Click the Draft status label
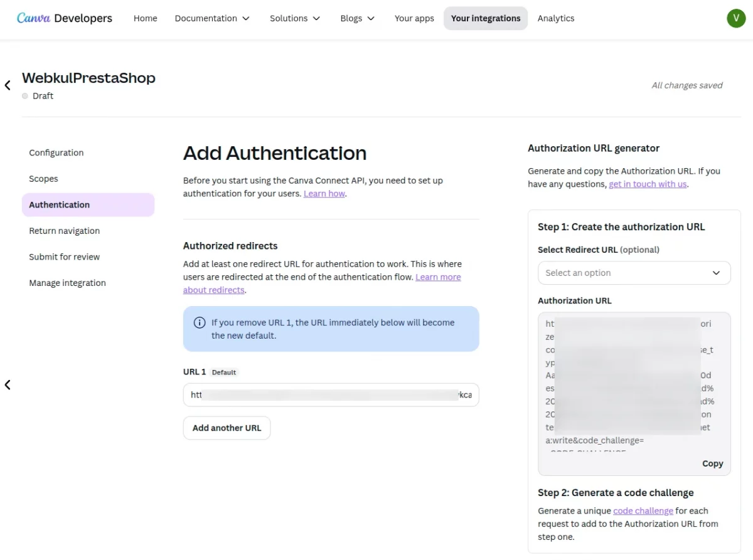 click(x=43, y=96)
